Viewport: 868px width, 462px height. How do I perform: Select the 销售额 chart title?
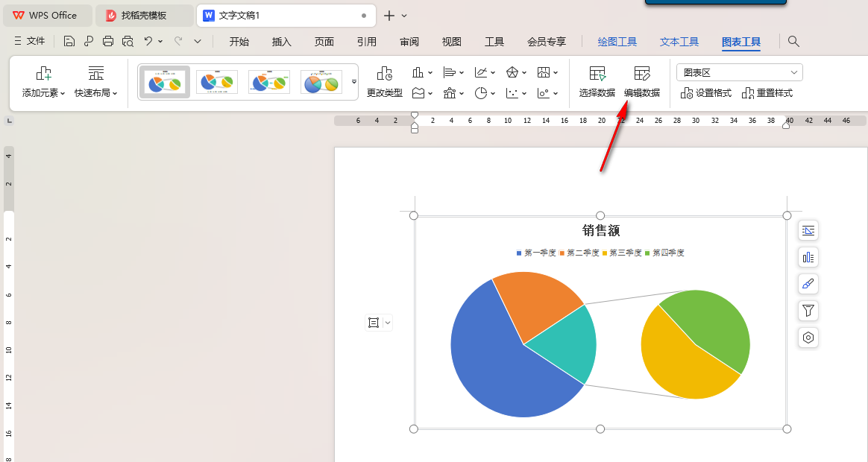click(x=600, y=230)
